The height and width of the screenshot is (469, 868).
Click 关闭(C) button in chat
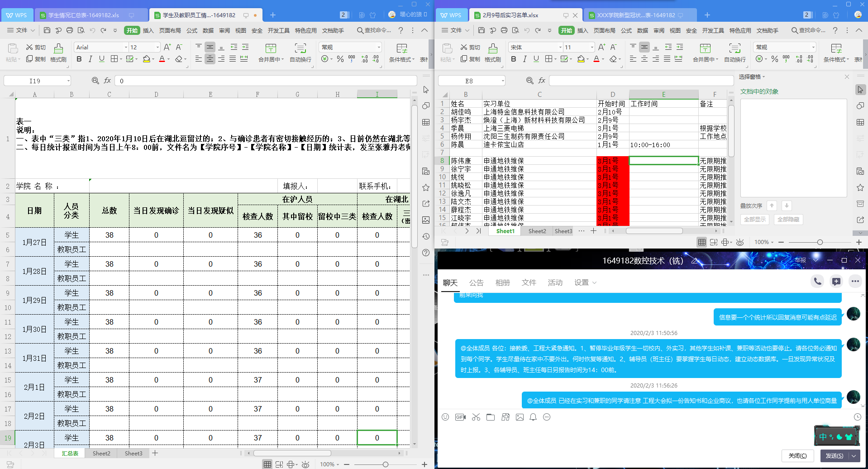point(797,456)
